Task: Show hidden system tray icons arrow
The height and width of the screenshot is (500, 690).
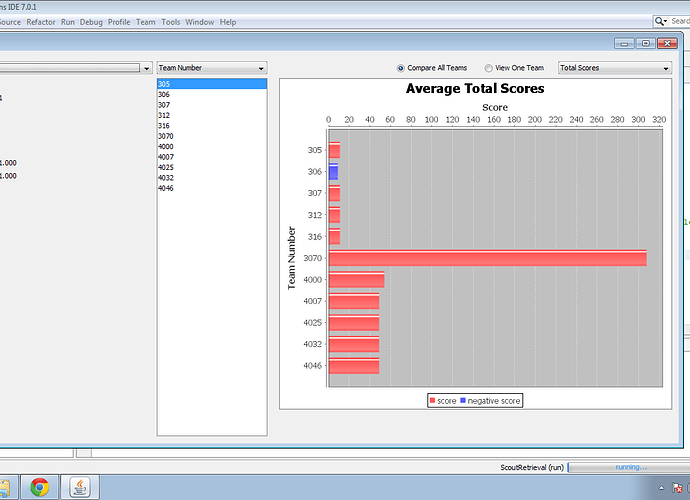Action: [661, 488]
